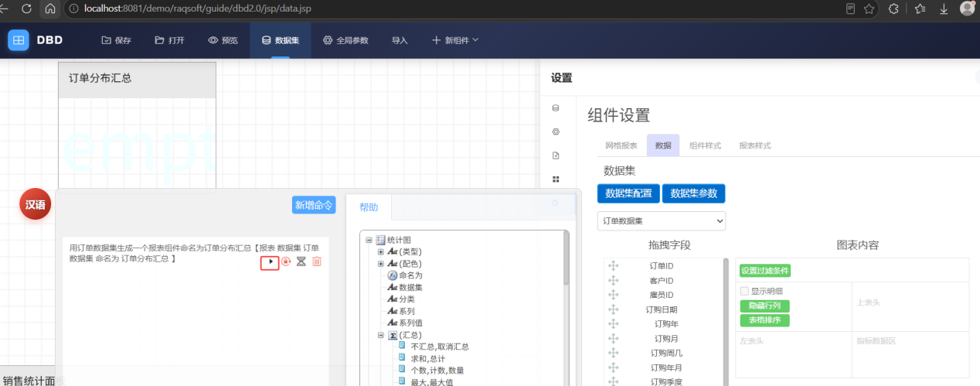The width and height of the screenshot is (980, 386).
Task: Open the 订单数据集 dropdown
Action: click(x=662, y=220)
